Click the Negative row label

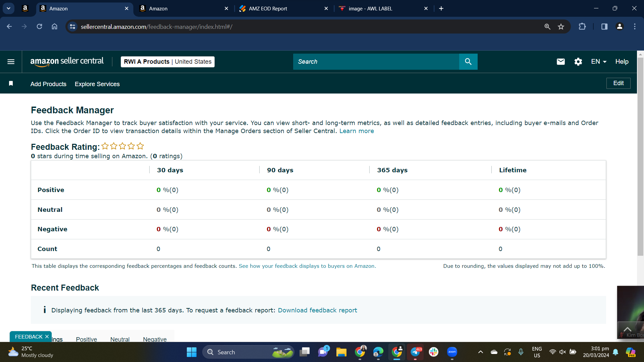click(x=52, y=229)
